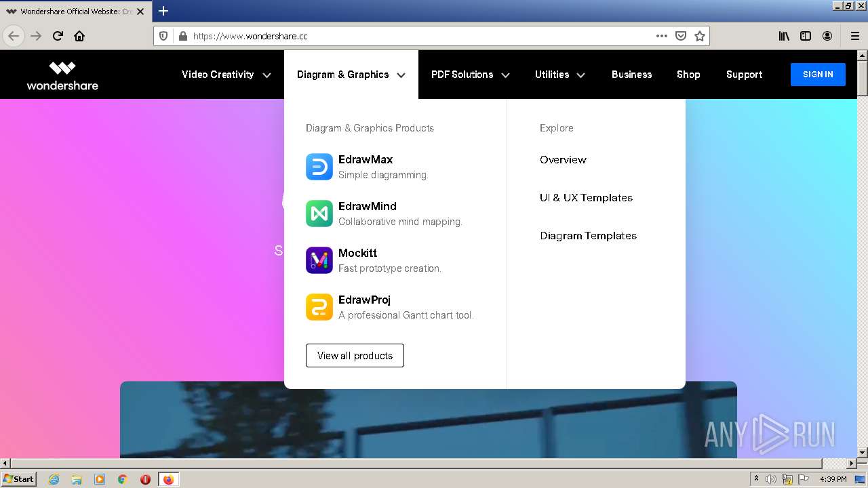Launch Internet Explorer from taskbar
The image size is (868, 488).
(54, 479)
